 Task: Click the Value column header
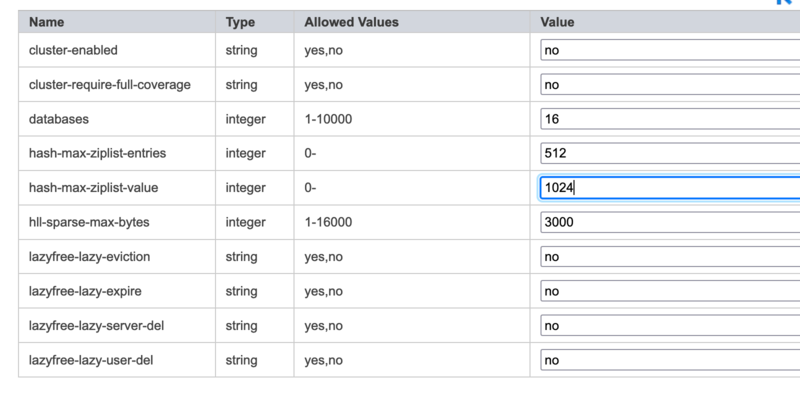[x=557, y=22]
